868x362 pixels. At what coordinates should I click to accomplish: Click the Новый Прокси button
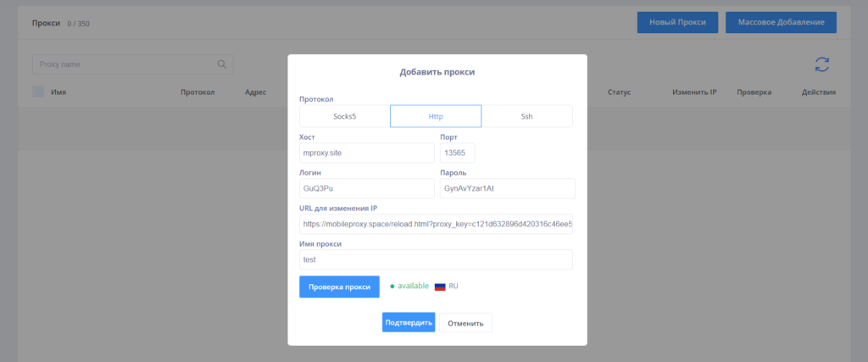(x=677, y=22)
